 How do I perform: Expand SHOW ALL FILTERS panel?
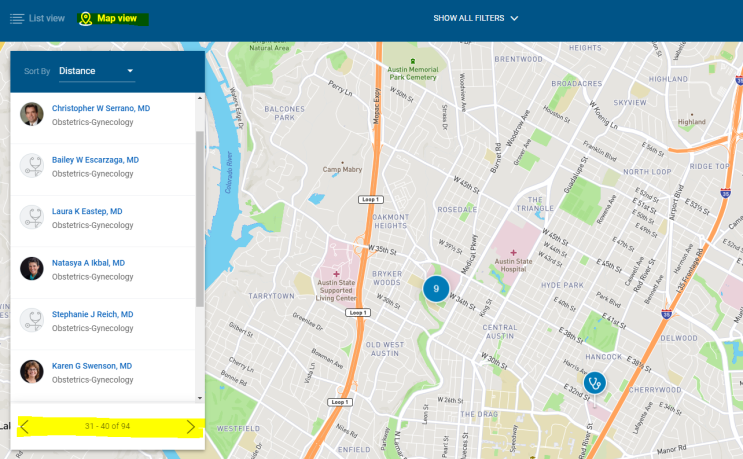click(x=476, y=18)
